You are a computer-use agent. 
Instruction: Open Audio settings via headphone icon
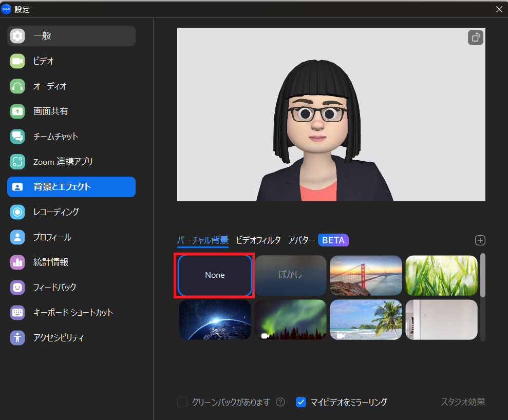click(x=17, y=86)
